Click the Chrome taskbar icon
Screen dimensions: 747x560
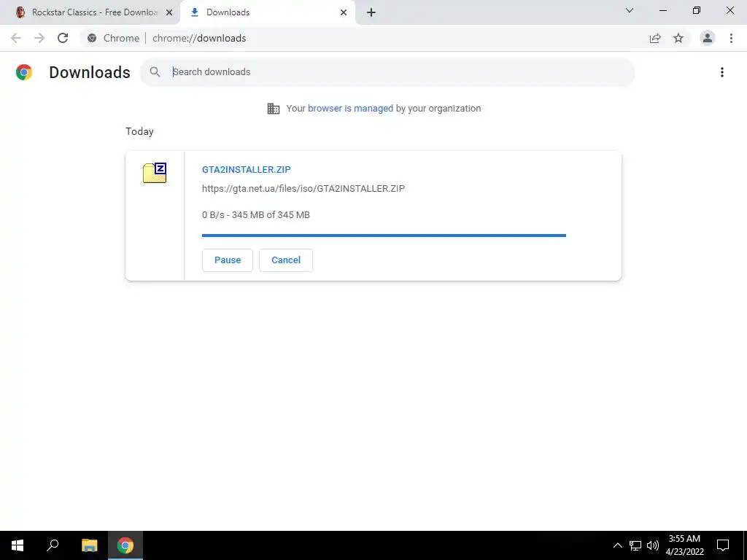pyautogui.click(x=125, y=545)
